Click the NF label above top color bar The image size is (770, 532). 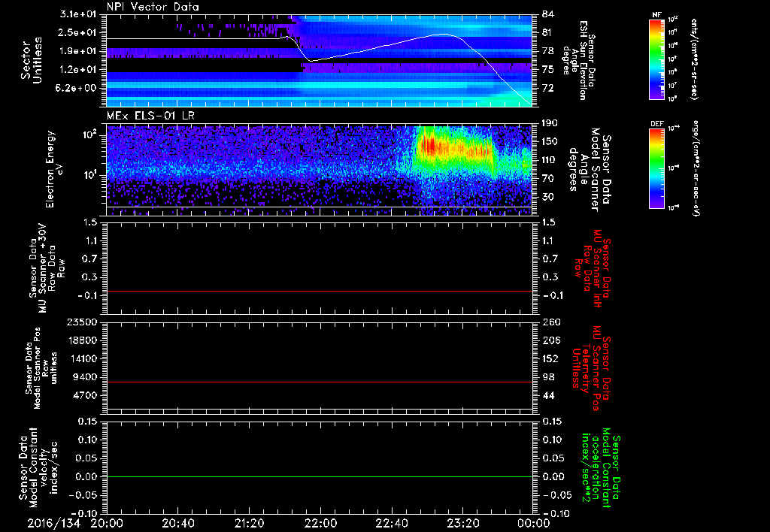[x=656, y=15]
